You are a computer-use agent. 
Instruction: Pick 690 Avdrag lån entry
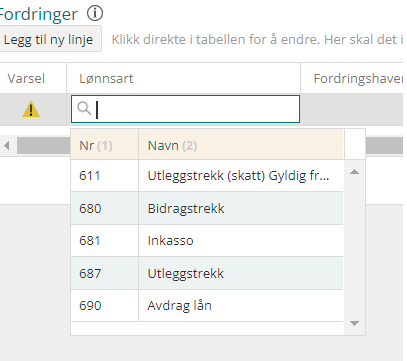tap(207, 305)
